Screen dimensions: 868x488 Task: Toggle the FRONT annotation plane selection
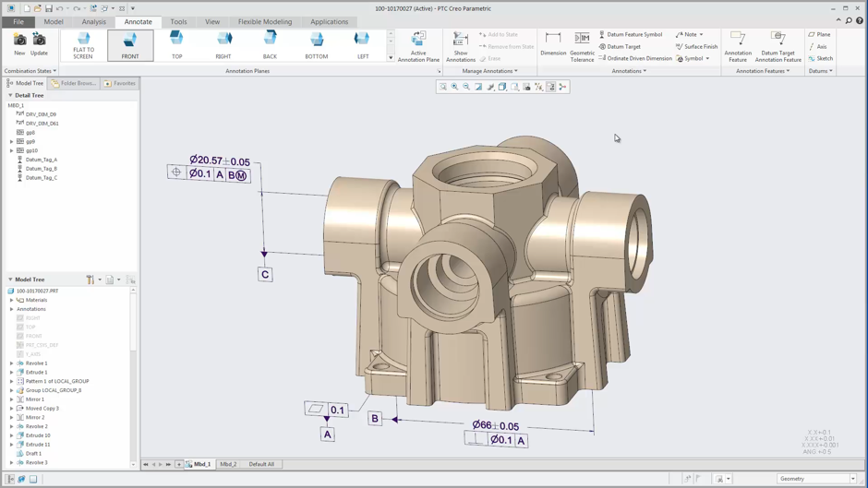point(130,43)
